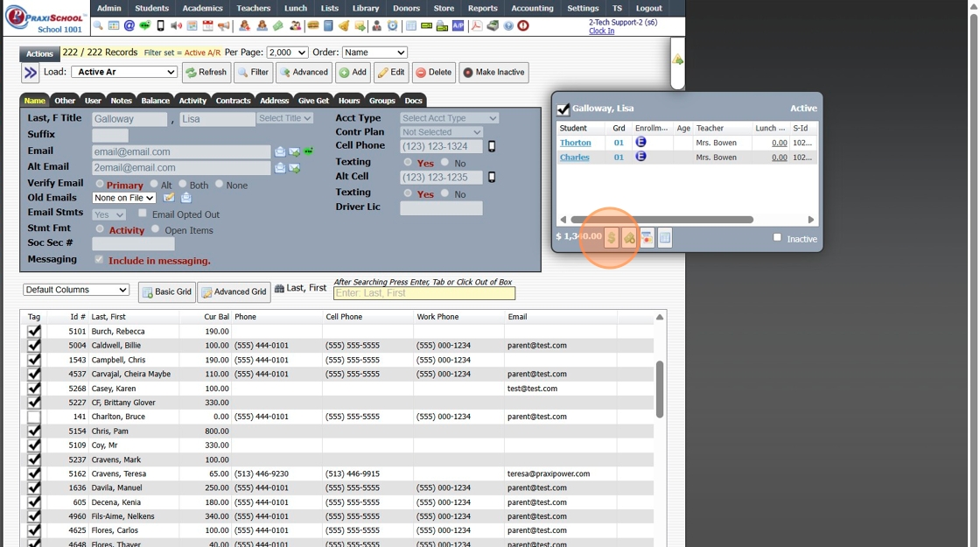Viewport: 980px width, 547px height.
Task: Click the Clock In link
Action: [x=601, y=31]
